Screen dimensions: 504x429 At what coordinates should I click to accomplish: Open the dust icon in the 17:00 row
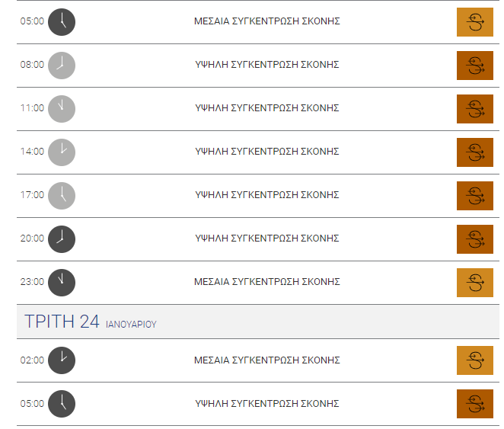tap(475, 196)
